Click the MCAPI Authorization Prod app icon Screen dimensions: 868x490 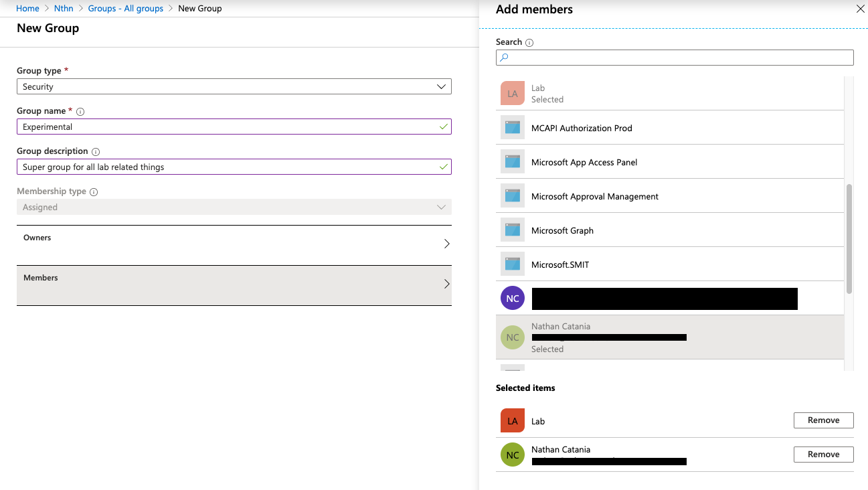[513, 127]
